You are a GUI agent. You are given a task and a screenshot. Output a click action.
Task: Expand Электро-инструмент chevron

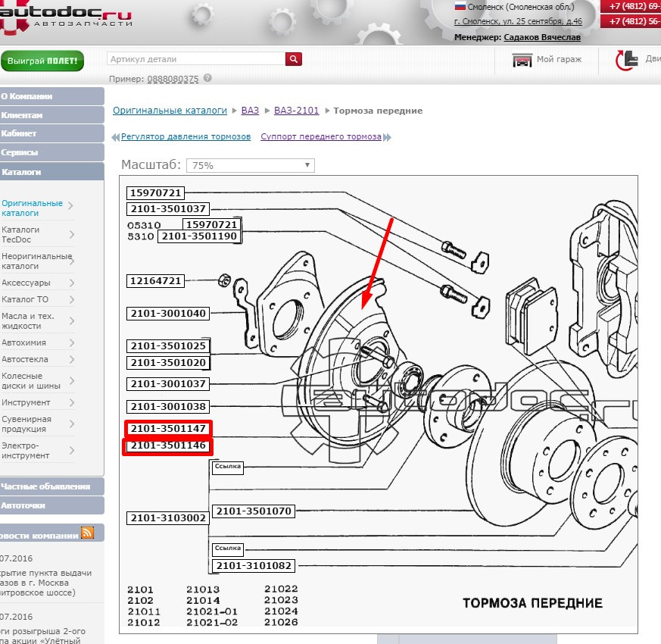click(x=72, y=450)
